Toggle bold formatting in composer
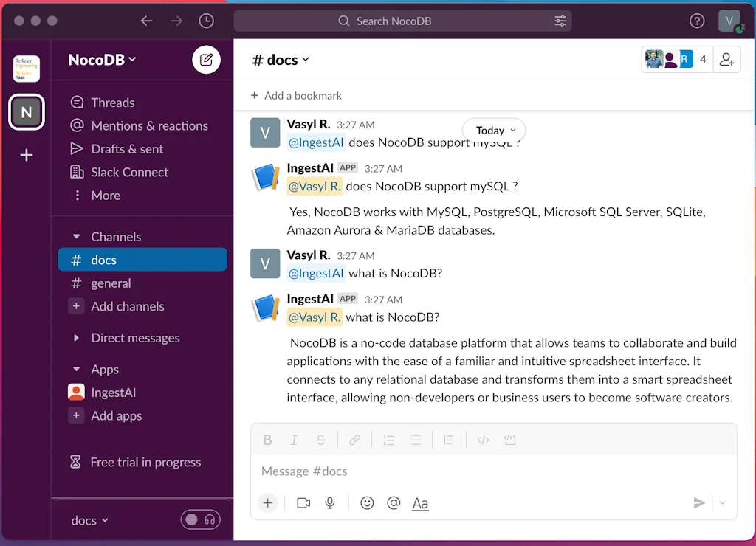The image size is (756, 546). point(267,440)
